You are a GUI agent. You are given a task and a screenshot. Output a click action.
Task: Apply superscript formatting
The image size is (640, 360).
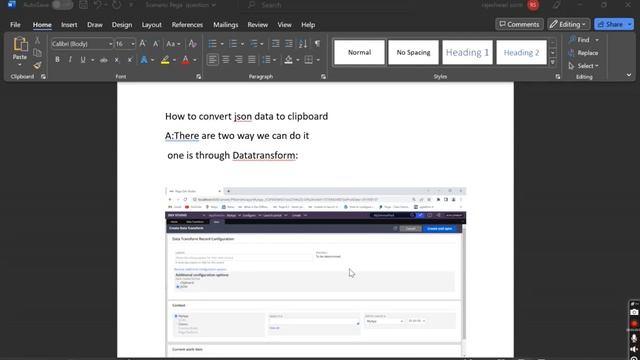(130, 60)
